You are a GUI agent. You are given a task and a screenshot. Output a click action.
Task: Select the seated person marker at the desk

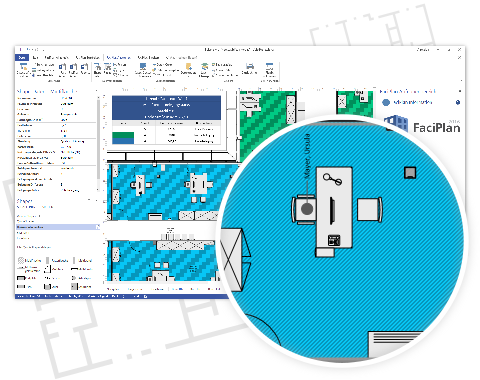307,209
